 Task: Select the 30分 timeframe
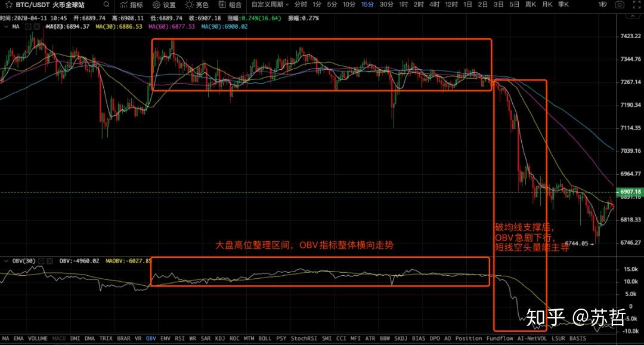(x=386, y=5)
